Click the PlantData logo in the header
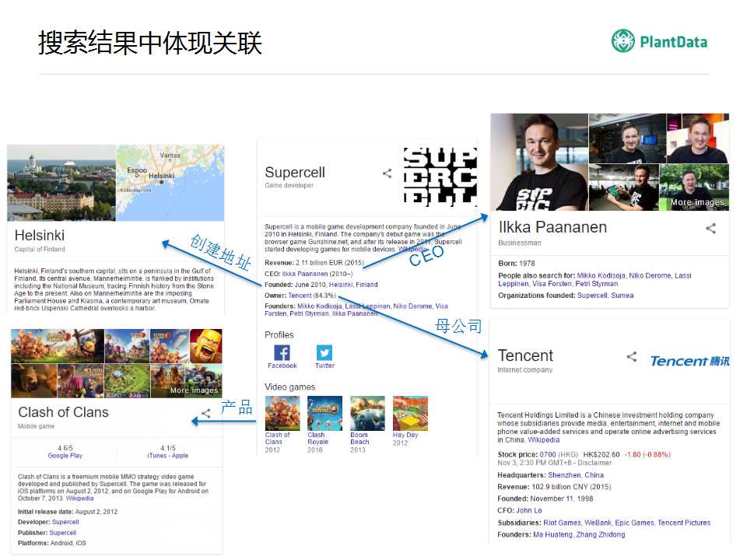The height and width of the screenshot is (560, 747). click(x=659, y=41)
